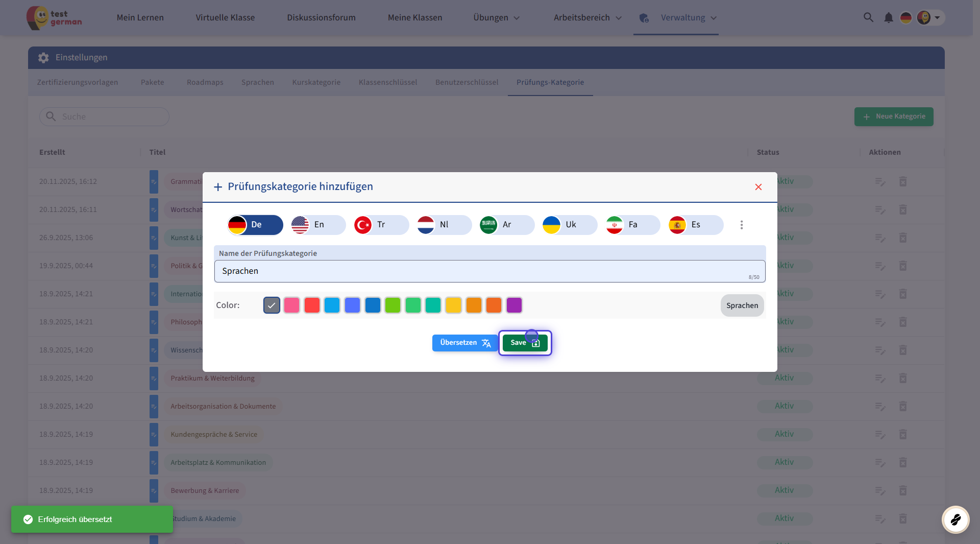Image resolution: width=980 pixels, height=544 pixels.
Task: Open the three-dot more languages menu
Action: (741, 225)
